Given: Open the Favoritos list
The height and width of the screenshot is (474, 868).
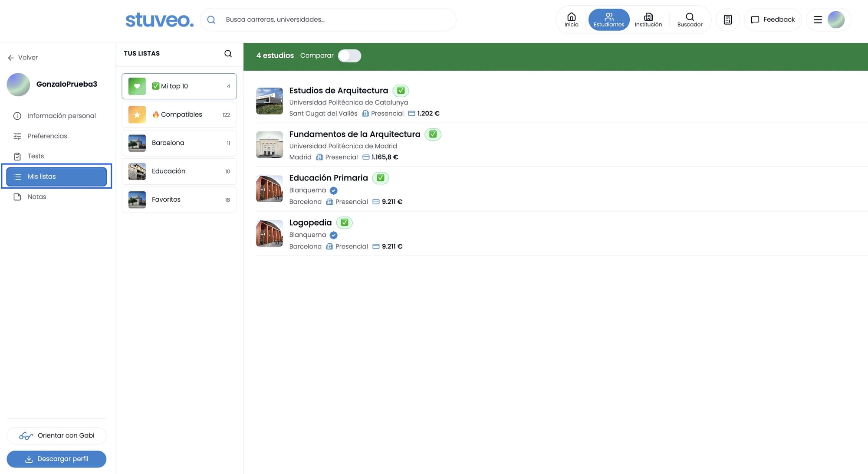Looking at the screenshot, I should coord(179,199).
